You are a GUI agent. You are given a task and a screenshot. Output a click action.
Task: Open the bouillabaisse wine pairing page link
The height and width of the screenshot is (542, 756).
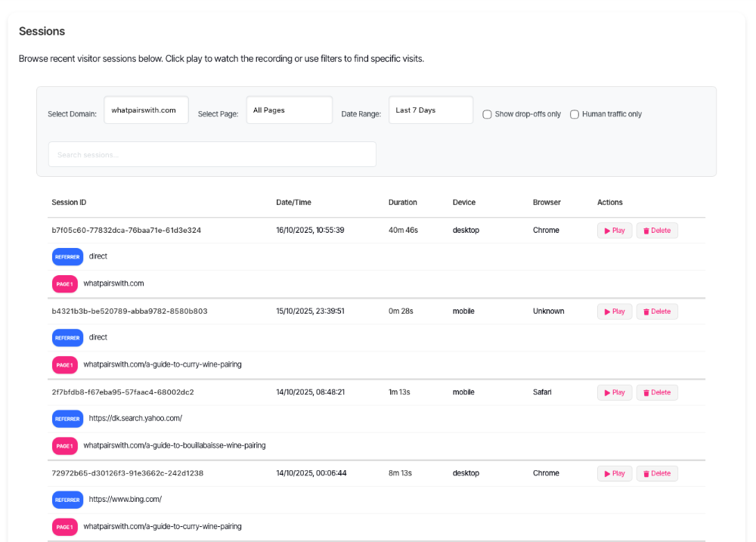tap(174, 445)
